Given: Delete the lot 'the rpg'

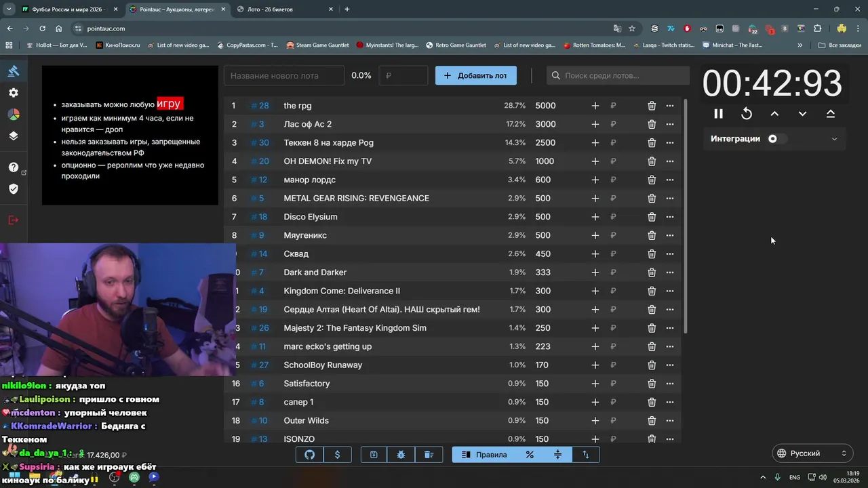Looking at the screenshot, I should click(652, 106).
